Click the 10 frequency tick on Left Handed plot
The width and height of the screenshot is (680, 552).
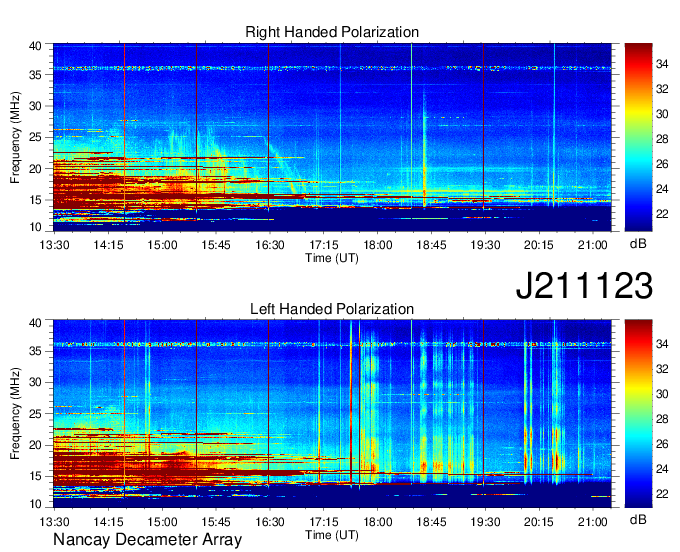coord(35,504)
